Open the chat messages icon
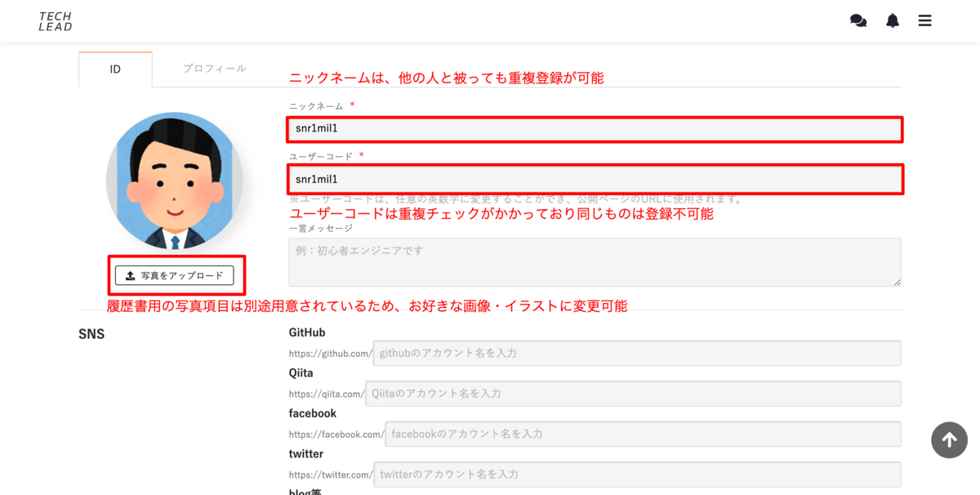Screen dimensions: 980x495 point(858,21)
